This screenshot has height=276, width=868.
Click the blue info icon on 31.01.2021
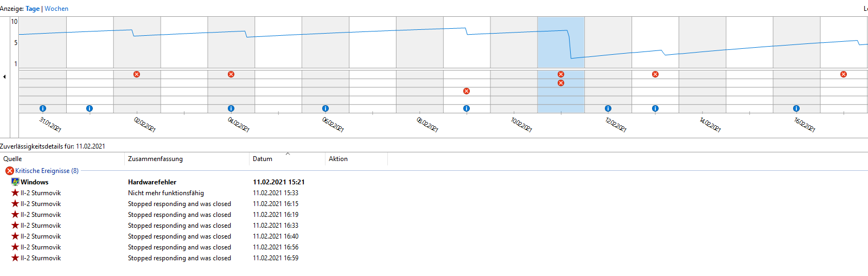coord(43,108)
